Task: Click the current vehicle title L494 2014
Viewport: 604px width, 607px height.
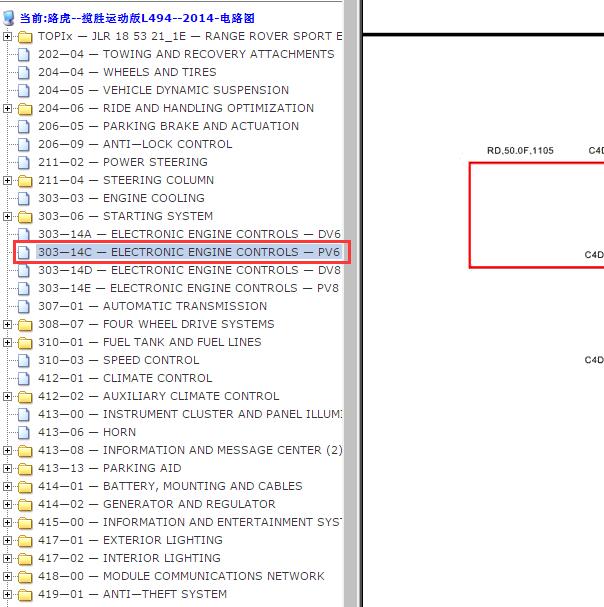Action: pos(137,18)
